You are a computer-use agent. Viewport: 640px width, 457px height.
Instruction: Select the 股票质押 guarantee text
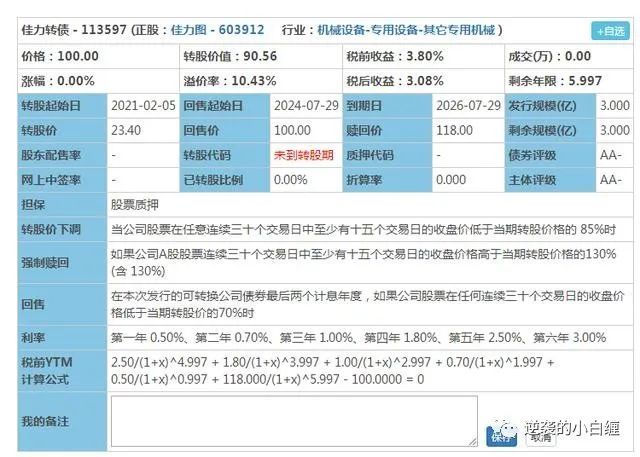(135, 205)
